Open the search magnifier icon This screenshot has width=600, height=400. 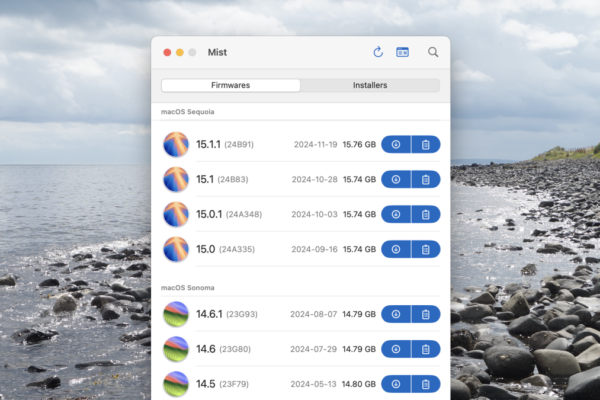coord(433,52)
